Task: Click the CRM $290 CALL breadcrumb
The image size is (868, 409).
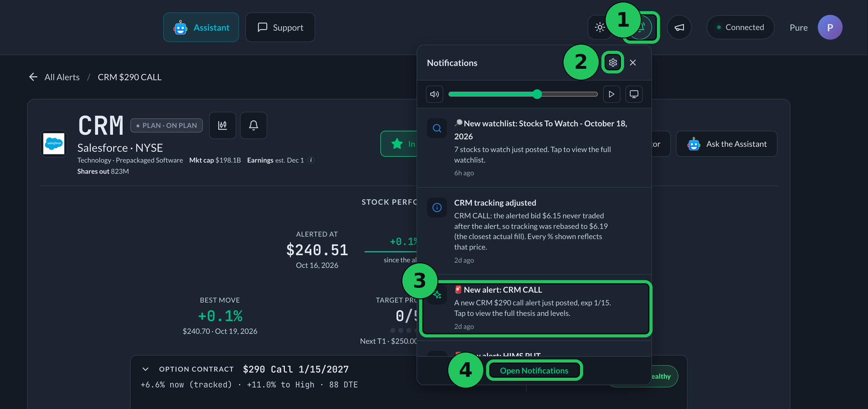Action: click(x=129, y=77)
